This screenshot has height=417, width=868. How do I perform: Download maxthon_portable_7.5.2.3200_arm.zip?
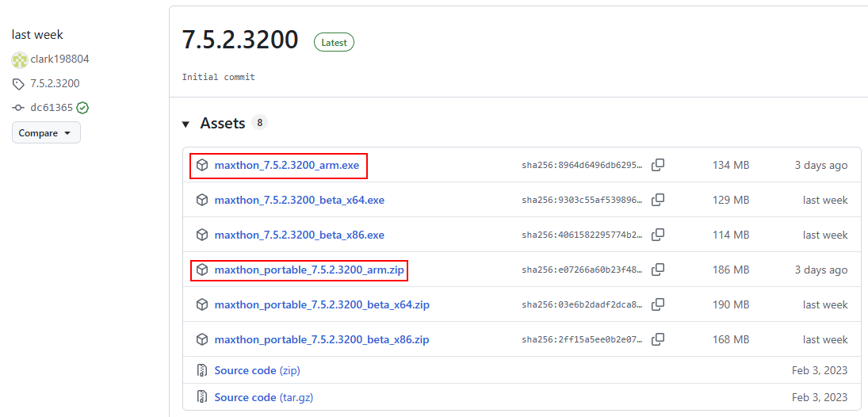point(309,270)
